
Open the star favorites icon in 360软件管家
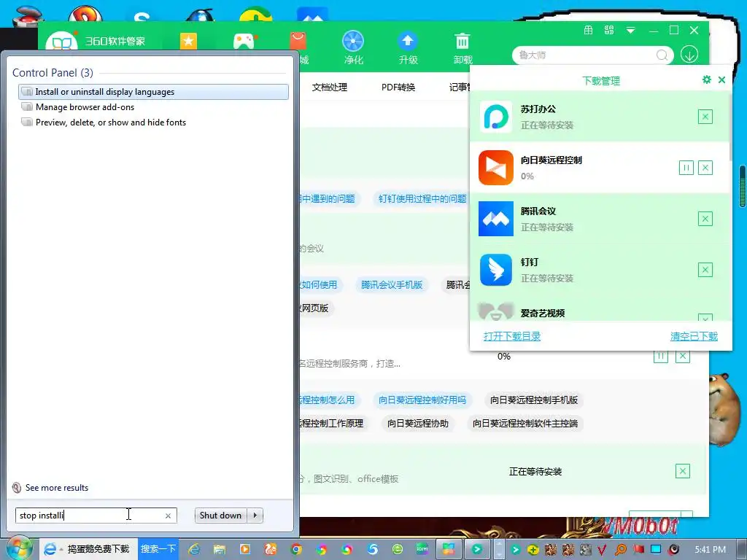(189, 42)
